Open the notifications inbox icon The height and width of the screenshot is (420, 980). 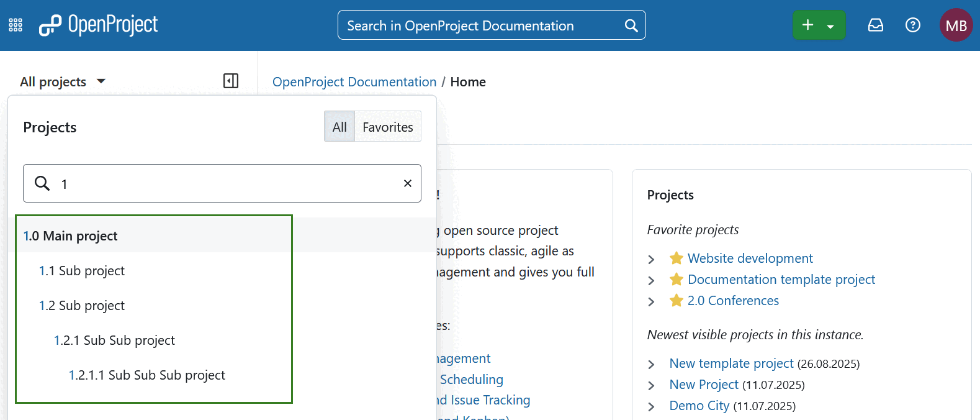875,25
